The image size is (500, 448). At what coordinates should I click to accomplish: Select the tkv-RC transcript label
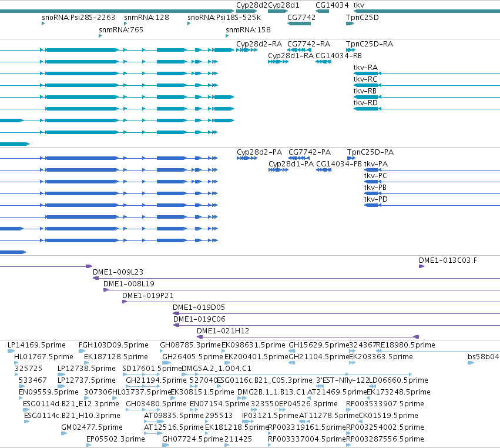tap(365, 79)
